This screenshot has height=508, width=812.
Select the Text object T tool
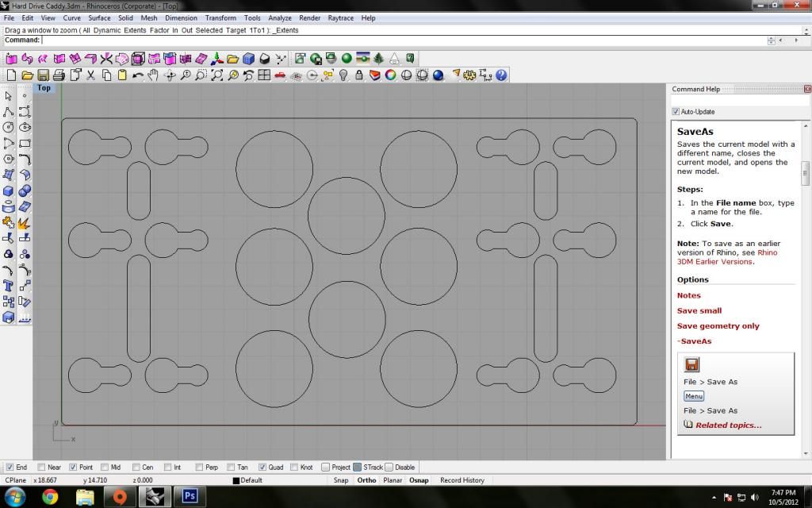click(8, 286)
